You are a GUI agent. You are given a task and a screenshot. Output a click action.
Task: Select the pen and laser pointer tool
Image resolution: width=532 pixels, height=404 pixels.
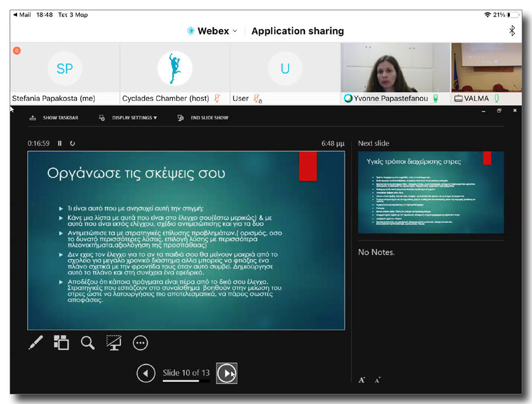pyautogui.click(x=36, y=342)
